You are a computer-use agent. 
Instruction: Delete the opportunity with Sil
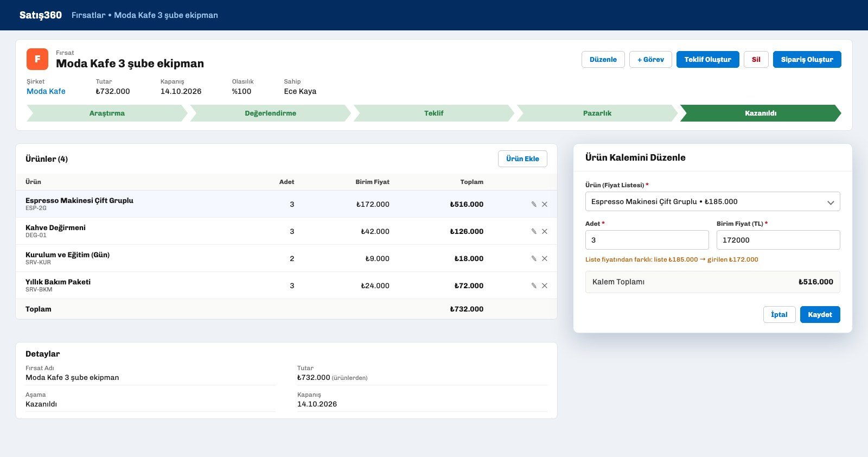pyautogui.click(x=756, y=59)
